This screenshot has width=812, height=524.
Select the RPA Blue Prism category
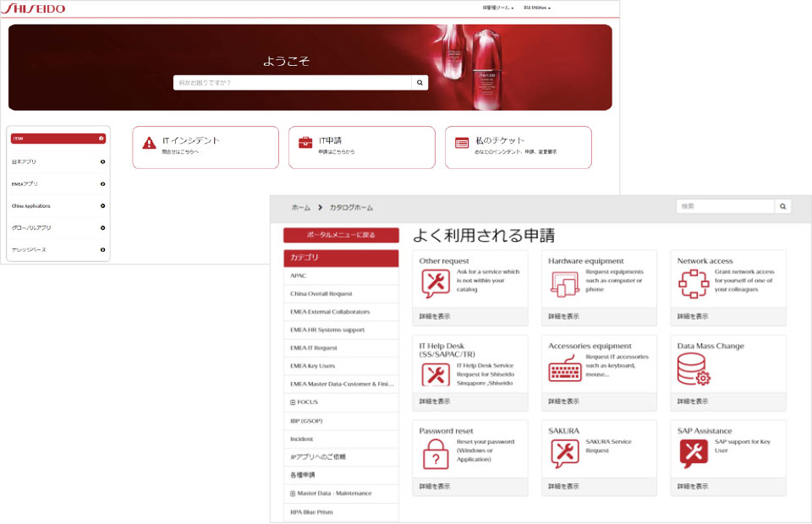tap(341, 512)
